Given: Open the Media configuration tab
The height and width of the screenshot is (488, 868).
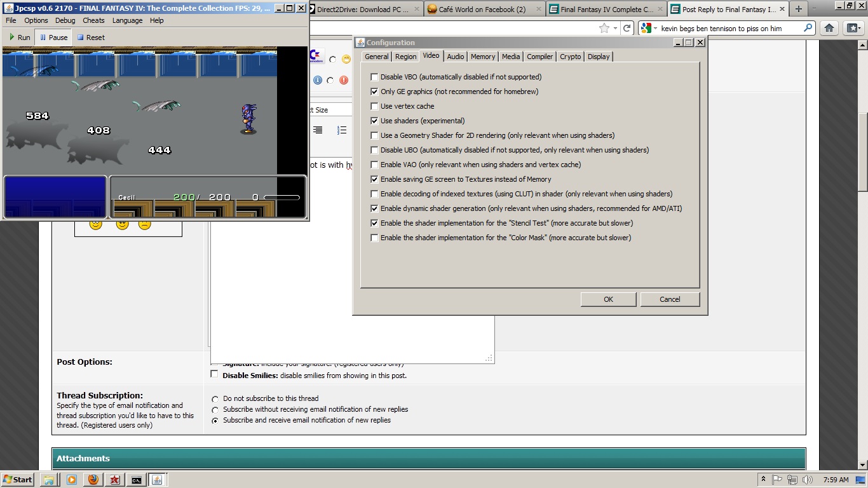Looking at the screenshot, I should click(x=511, y=57).
